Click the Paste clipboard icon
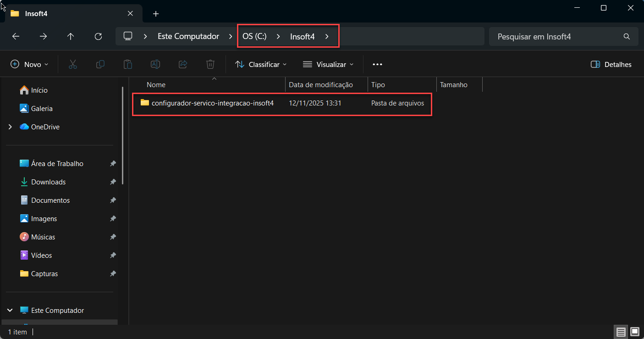Viewport: 644px width, 339px height. click(128, 64)
